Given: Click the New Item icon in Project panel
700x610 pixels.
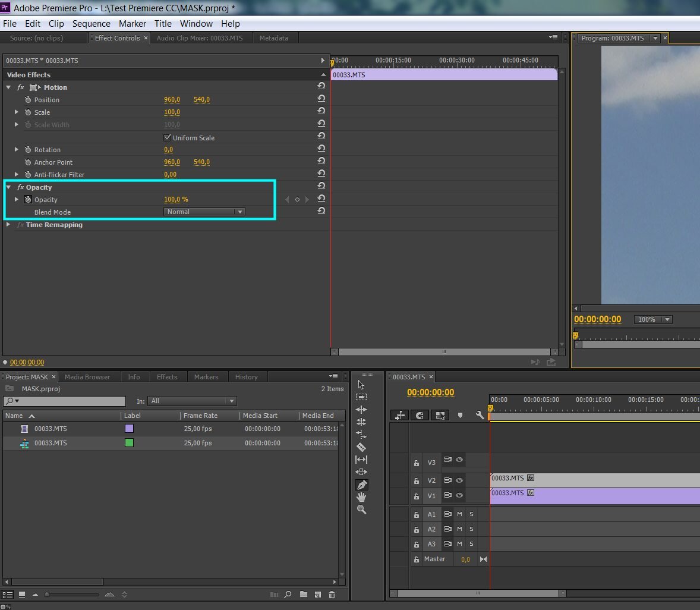Looking at the screenshot, I should coord(318,595).
